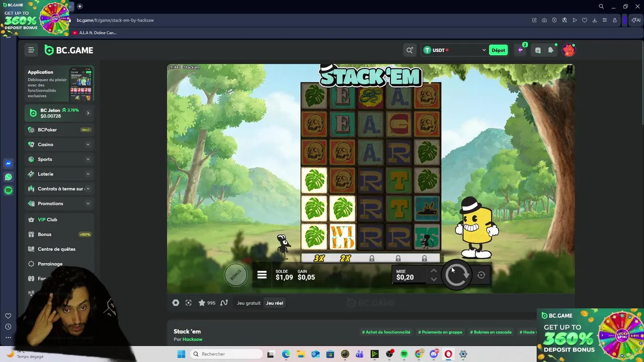This screenshot has height=362, width=644.
Task: Open VIP Club in sidebar
Action: pyautogui.click(x=59, y=220)
